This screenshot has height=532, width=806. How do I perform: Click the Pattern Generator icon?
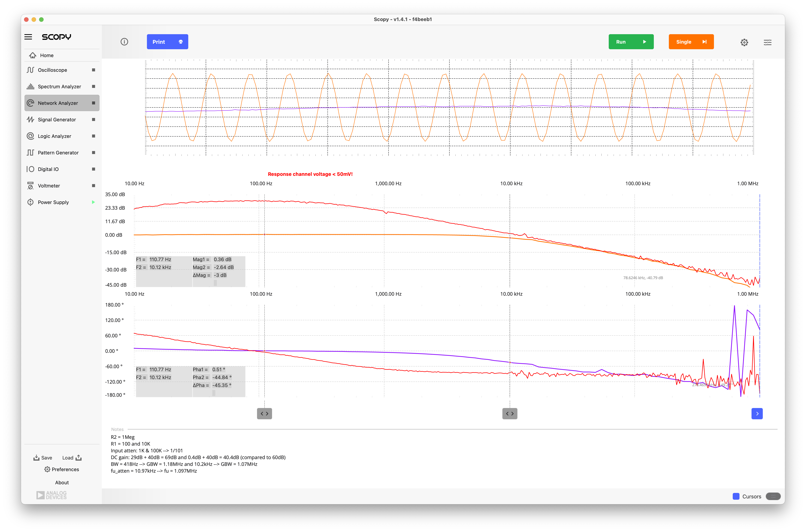[30, 153]
